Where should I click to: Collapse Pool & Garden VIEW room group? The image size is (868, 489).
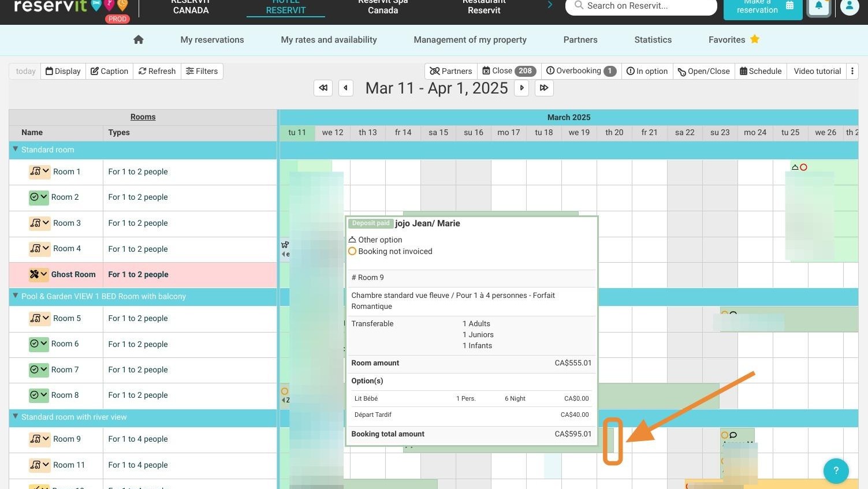[x=16, y=296]
